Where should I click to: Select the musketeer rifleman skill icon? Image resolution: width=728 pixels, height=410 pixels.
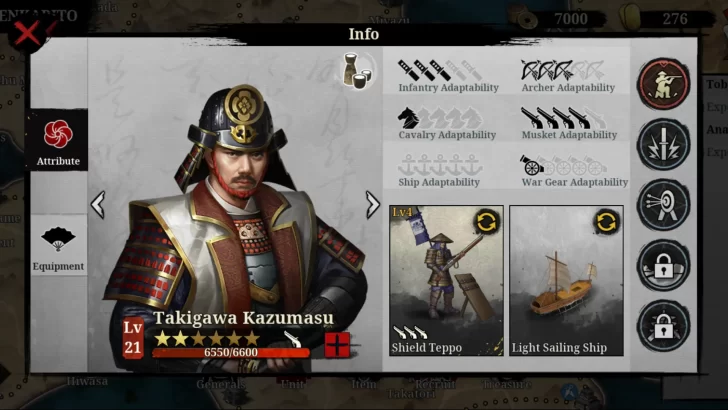pyautogui.click(x=663, y=84)
